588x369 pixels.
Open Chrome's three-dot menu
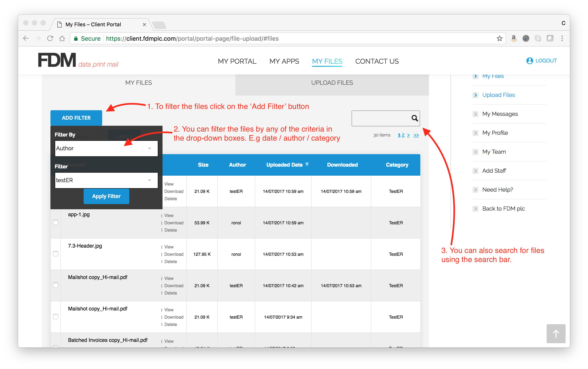[562, 39]
